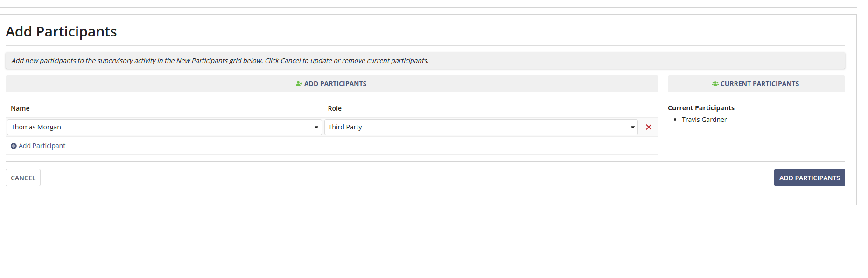Open the Thomas Morgan name selector
This screenshot has width=868, height=278.
pyautogui.click(x=159, y=127)
